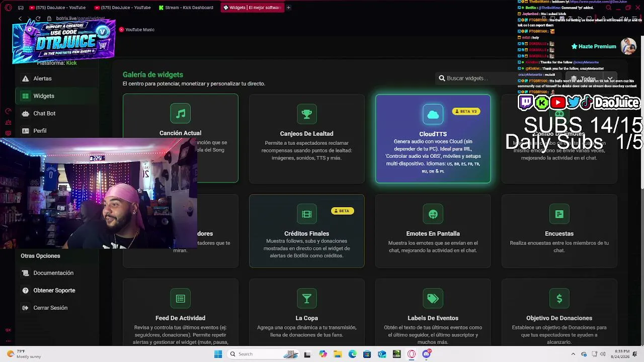Click the Emotes En Pantalla smiley icon

pos(433,214)
